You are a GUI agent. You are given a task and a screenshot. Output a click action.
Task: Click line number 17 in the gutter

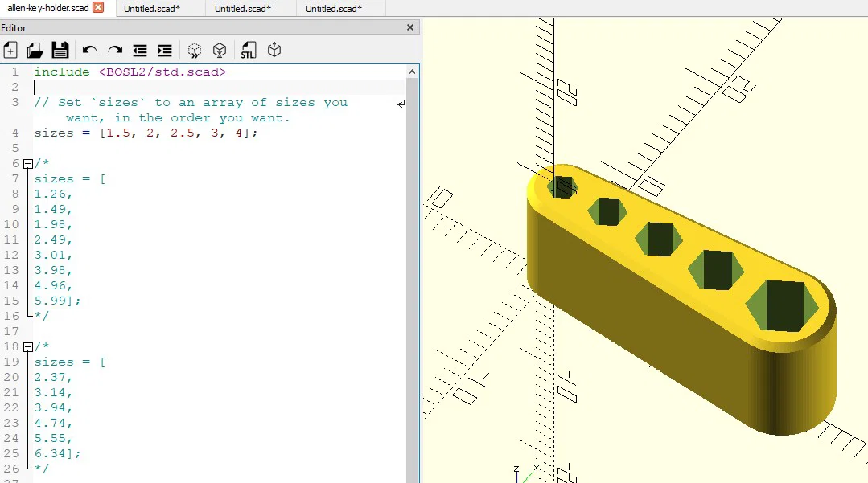pyautogui.click(x=11, y=331)
